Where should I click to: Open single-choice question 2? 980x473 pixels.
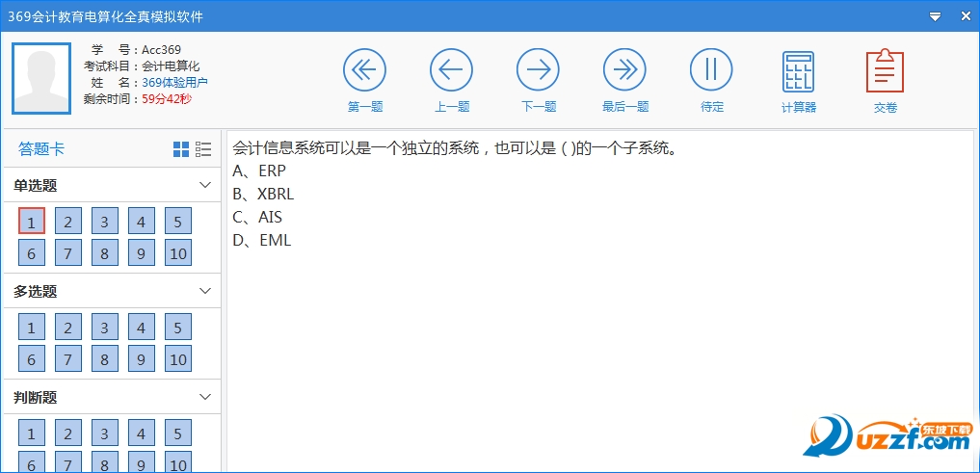[68, 222]
